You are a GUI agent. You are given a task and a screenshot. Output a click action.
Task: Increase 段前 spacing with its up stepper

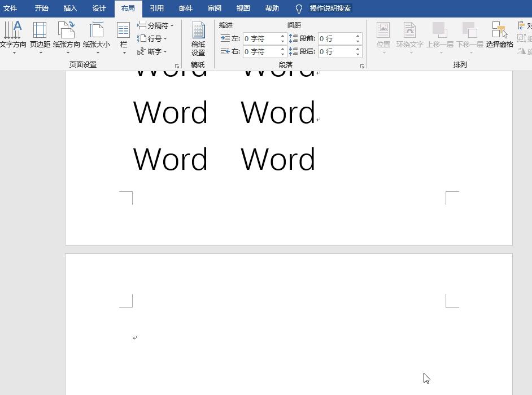click(357, 35)
